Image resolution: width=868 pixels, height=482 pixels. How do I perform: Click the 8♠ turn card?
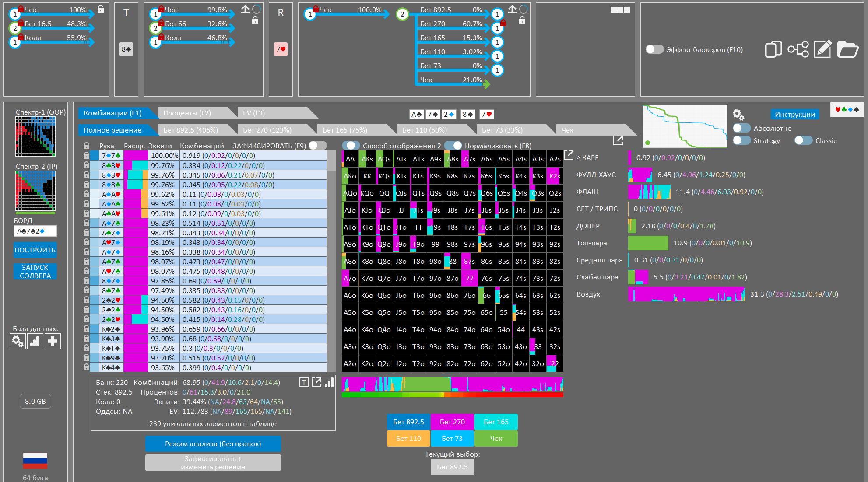coord(127,49)
